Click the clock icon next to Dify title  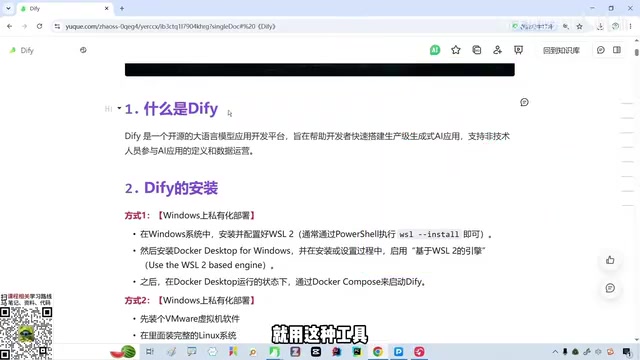tap(83, 50)
